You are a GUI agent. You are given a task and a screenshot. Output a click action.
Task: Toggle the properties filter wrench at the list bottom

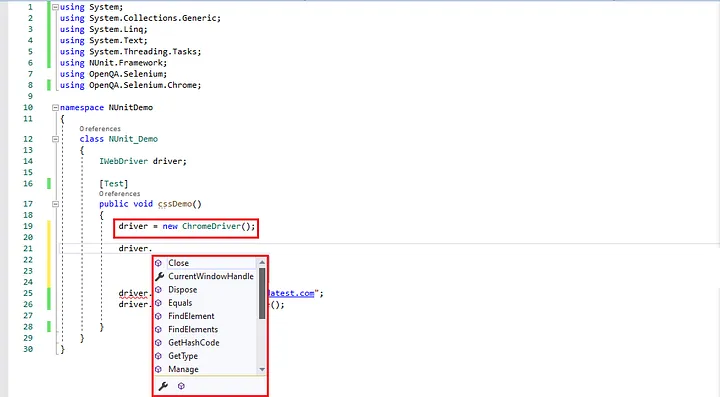click(163, 386)
